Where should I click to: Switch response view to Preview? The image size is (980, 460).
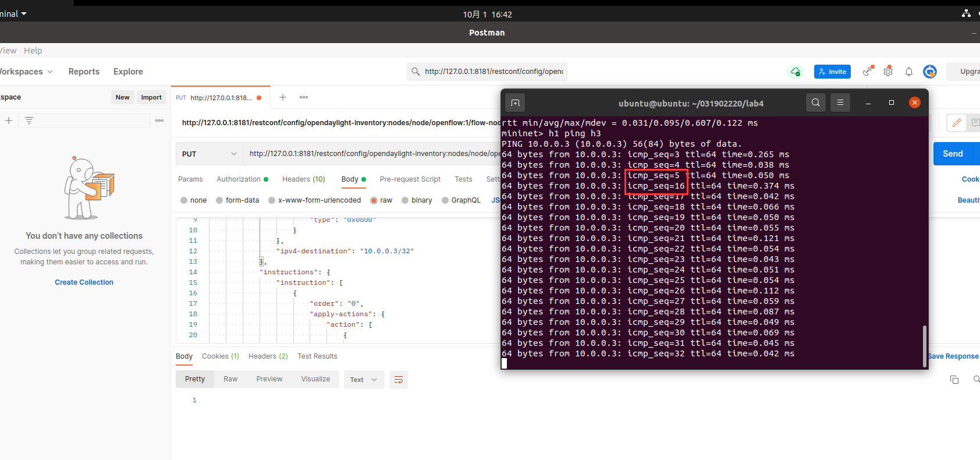(269, 379)
